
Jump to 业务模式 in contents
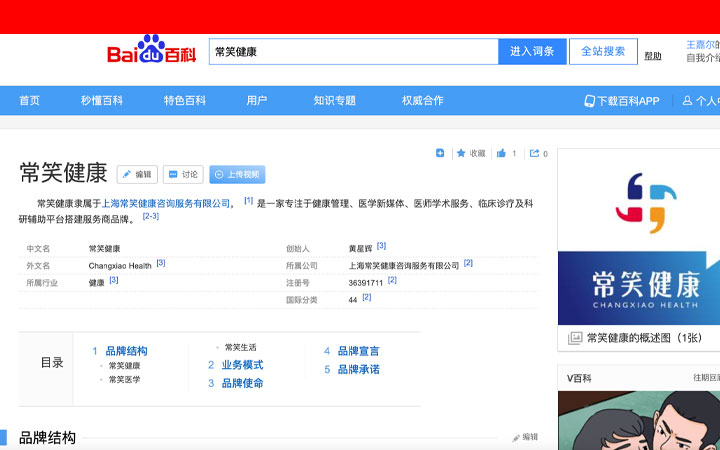pyautogui.click(x=242, y=365)
